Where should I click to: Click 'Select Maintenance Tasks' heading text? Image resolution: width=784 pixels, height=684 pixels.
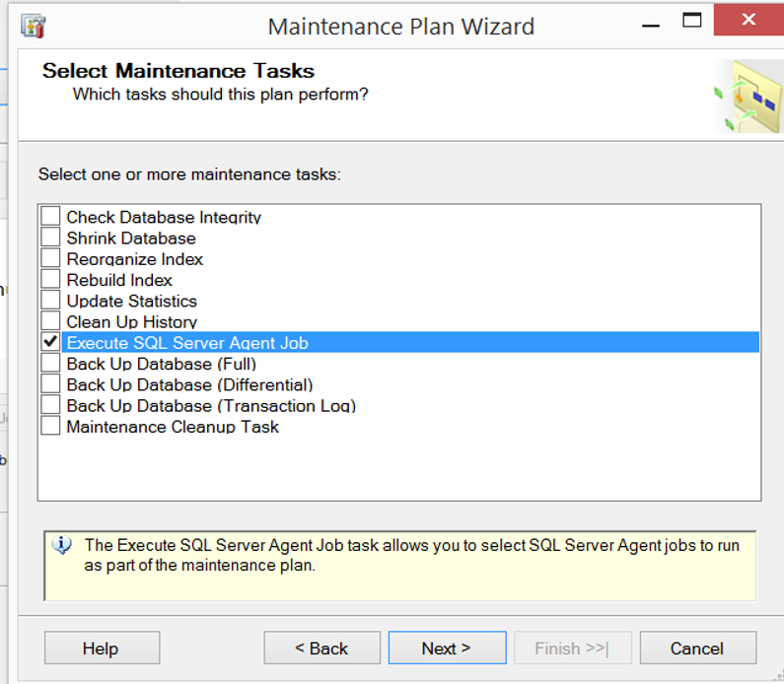pos(178,71)
